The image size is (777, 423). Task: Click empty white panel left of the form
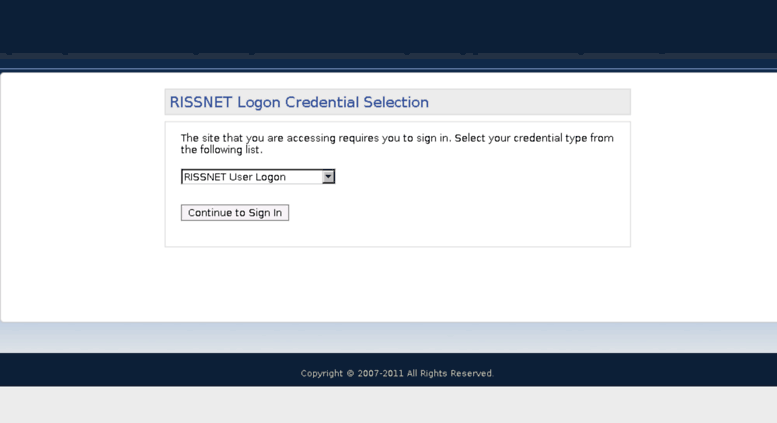coord(82,198)
